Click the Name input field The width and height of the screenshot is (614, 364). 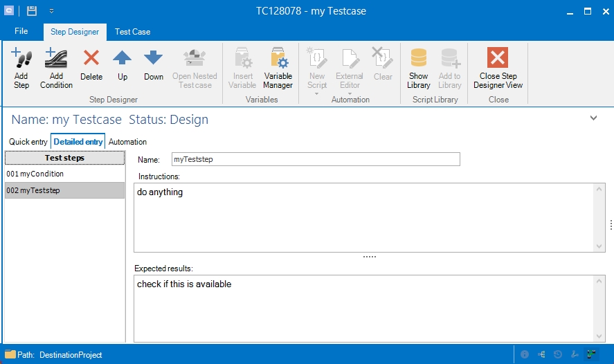click(x=315, y=160)
